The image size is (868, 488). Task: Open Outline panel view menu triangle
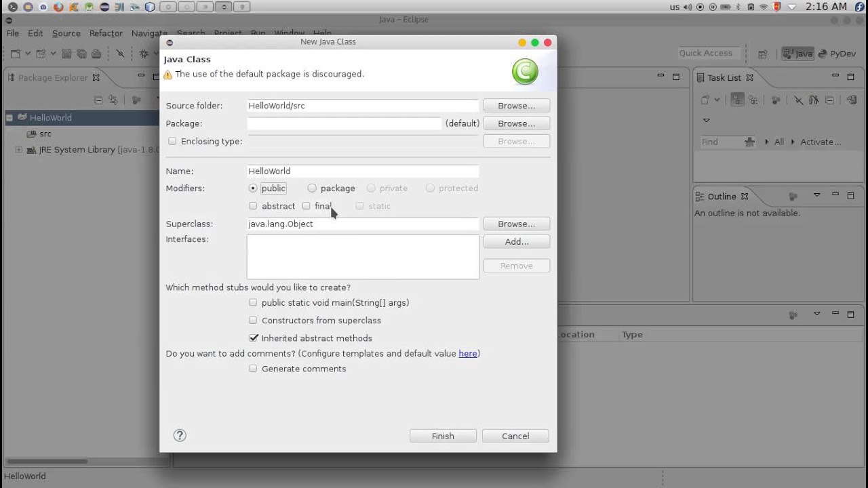coord(817,196)
